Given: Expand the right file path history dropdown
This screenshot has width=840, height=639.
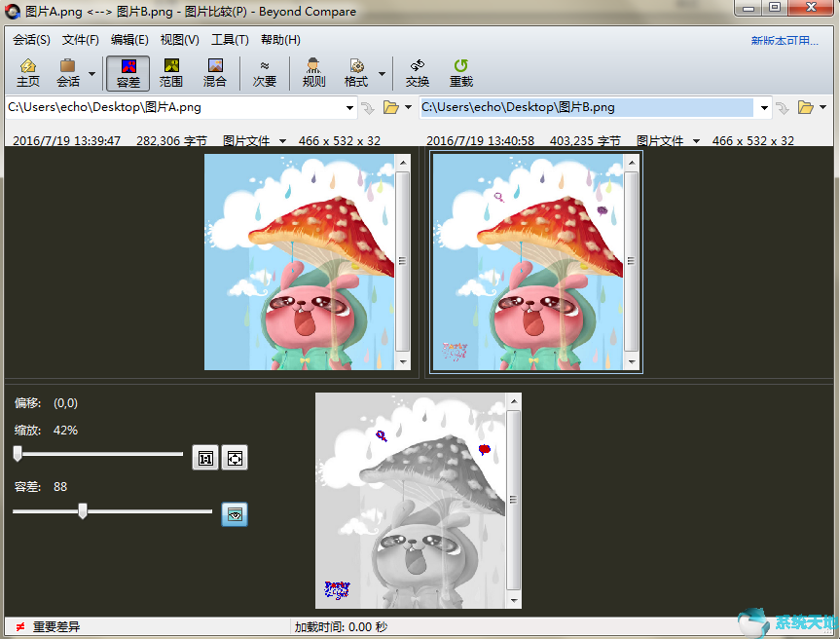Looking at the screenshot, I should tap(764, 108).
